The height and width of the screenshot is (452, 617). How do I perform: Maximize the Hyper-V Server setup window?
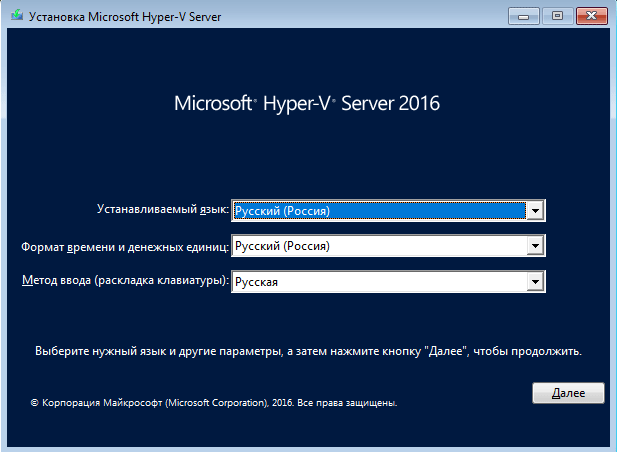click(x=557, y=16)
